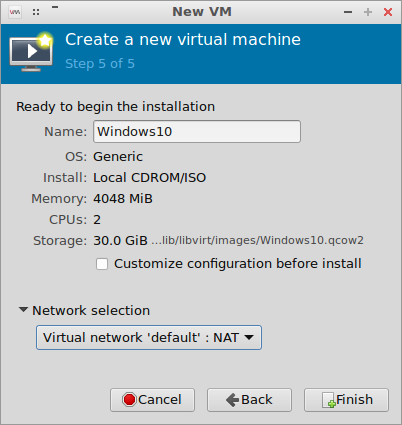Close the New VM window

(388, 12)
